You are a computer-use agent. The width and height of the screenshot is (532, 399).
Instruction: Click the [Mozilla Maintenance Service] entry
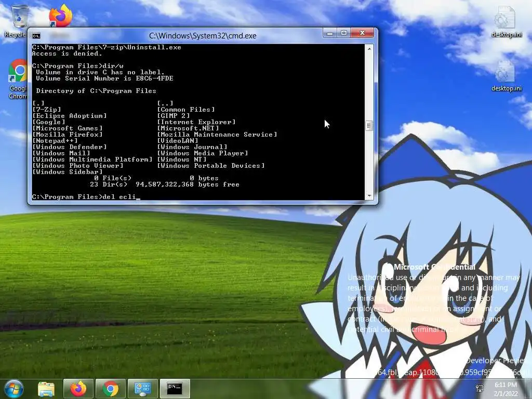pyautogui.click(x=217, y=135)
